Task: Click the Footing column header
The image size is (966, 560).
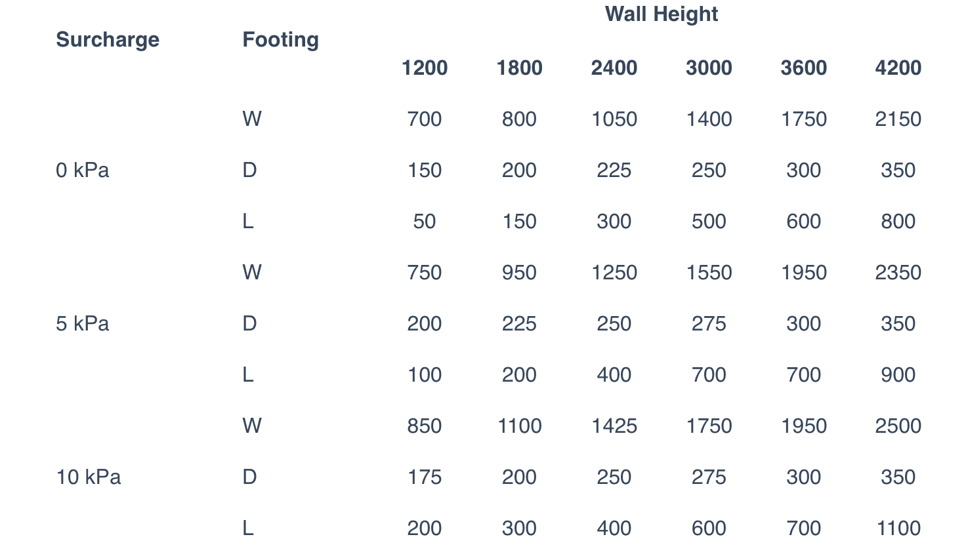Action: pos(280,39)
